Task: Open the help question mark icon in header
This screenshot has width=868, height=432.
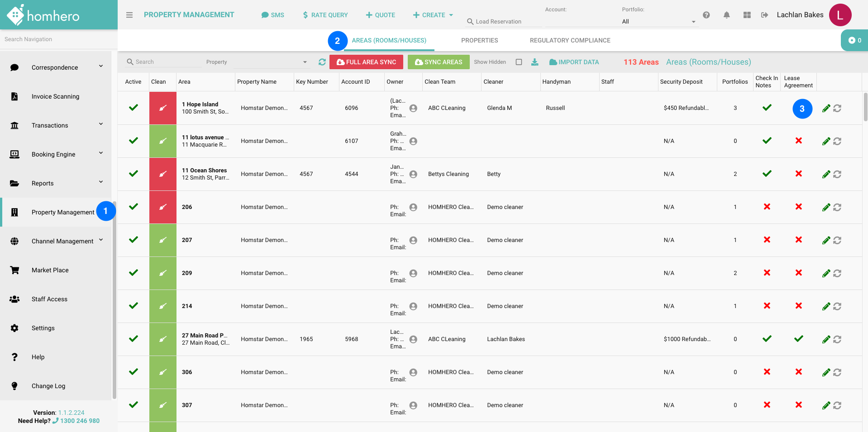Action: pyautogui.click(x=706, y=15)
